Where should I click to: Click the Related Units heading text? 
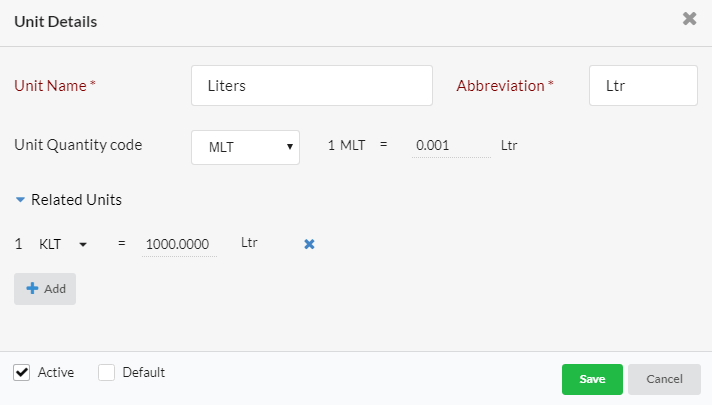(x=76, y=200)
